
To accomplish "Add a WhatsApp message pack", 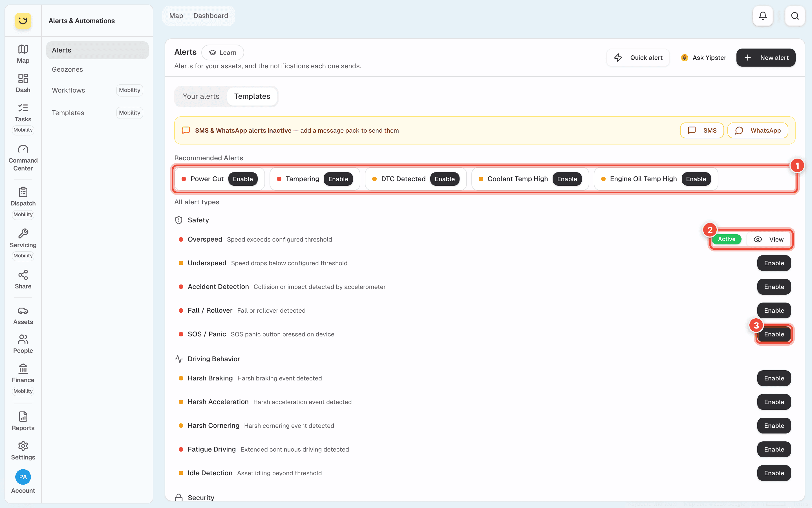I will pyautogui.click(x=758, y=130).
